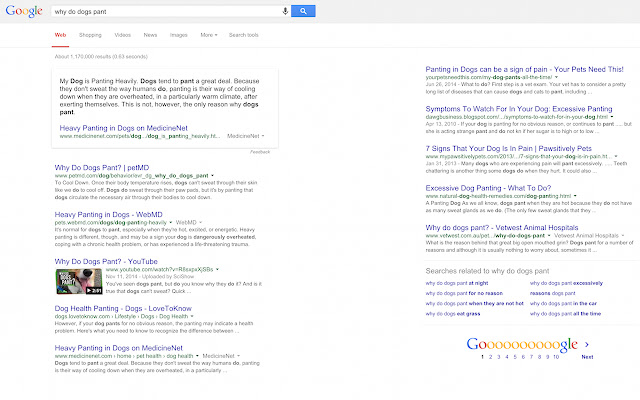Search related: reasons dogs pant
Image resolution: width=640 pixels, height=400 pixels.
[552, 293]
